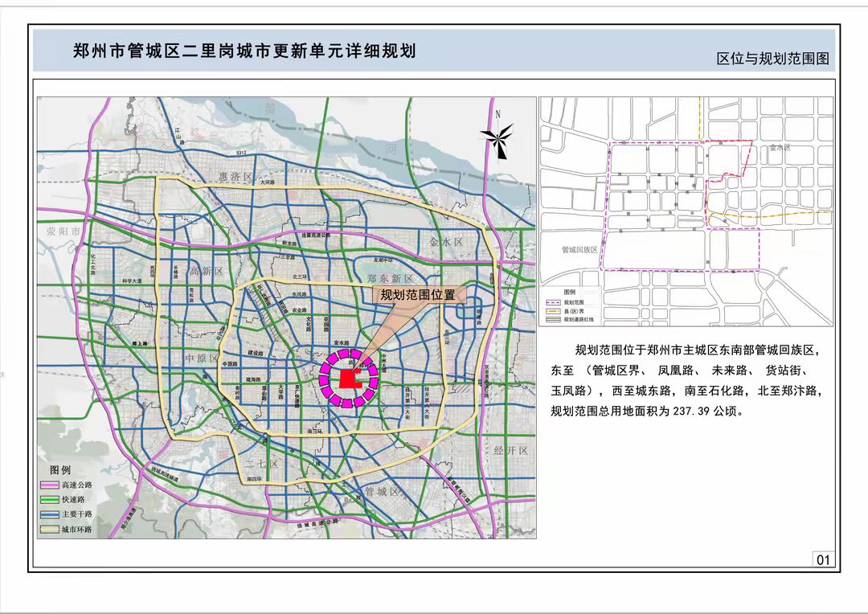This screenshot has height=614, width=868.
Task: Click the north arrow compass rose
Action: point(498,137)
